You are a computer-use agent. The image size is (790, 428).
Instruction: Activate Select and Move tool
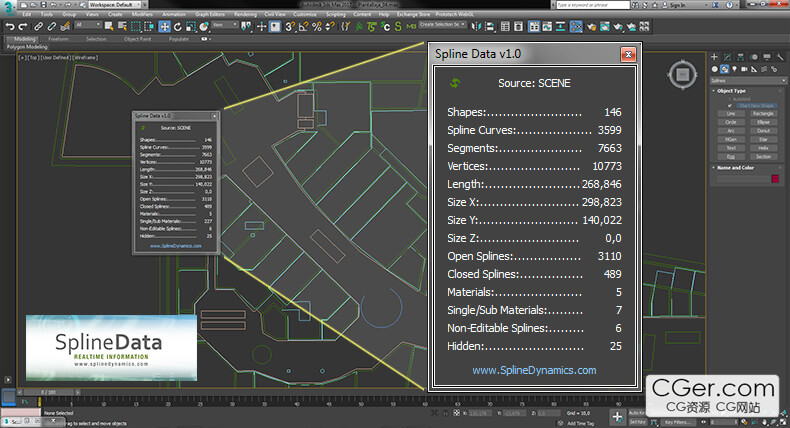(164, 26)
